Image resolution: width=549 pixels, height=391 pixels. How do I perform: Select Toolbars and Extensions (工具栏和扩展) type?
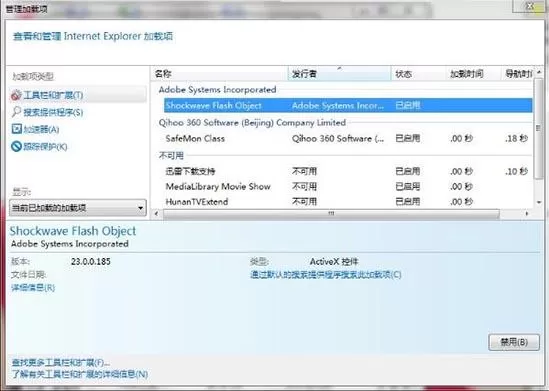tap(78, 95)
